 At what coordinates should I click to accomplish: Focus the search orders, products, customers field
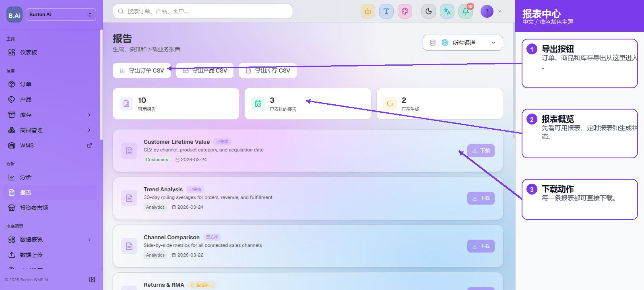click(203, 11)
